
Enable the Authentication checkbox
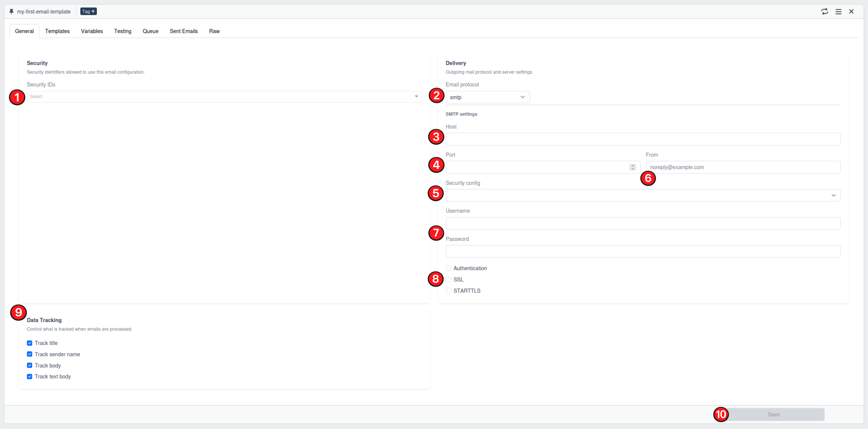pos(448,268)
